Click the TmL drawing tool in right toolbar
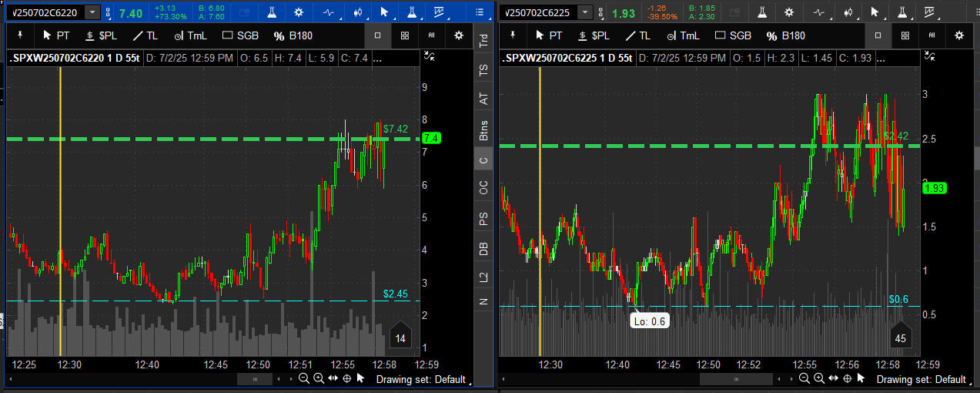 click(684, 35)
